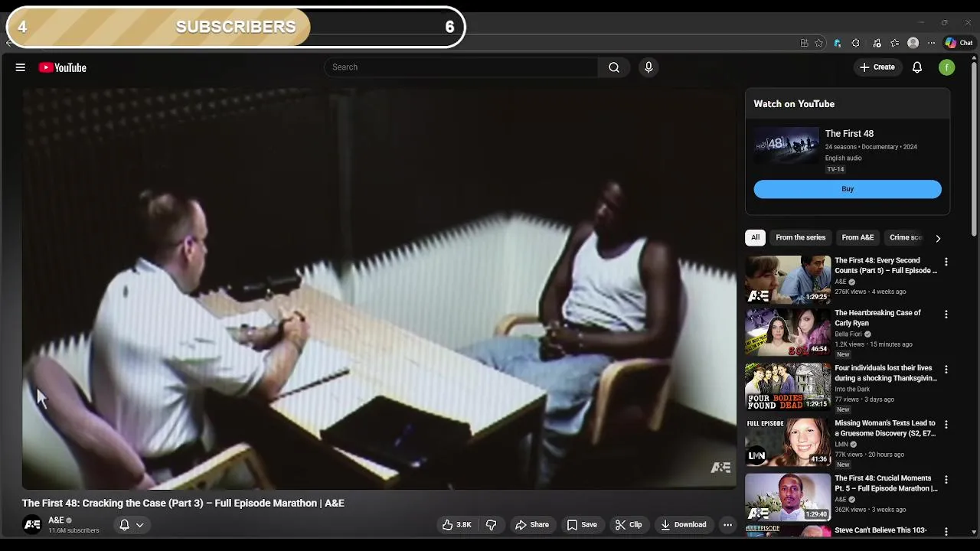Screen dimensions: 980x551
Task: Open menu for Crucial Moments video
Action: (x=946, y=480)
